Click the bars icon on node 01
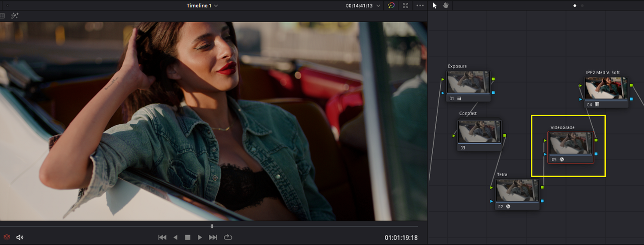Screen dimensions: 644x245 pos(459,99)
